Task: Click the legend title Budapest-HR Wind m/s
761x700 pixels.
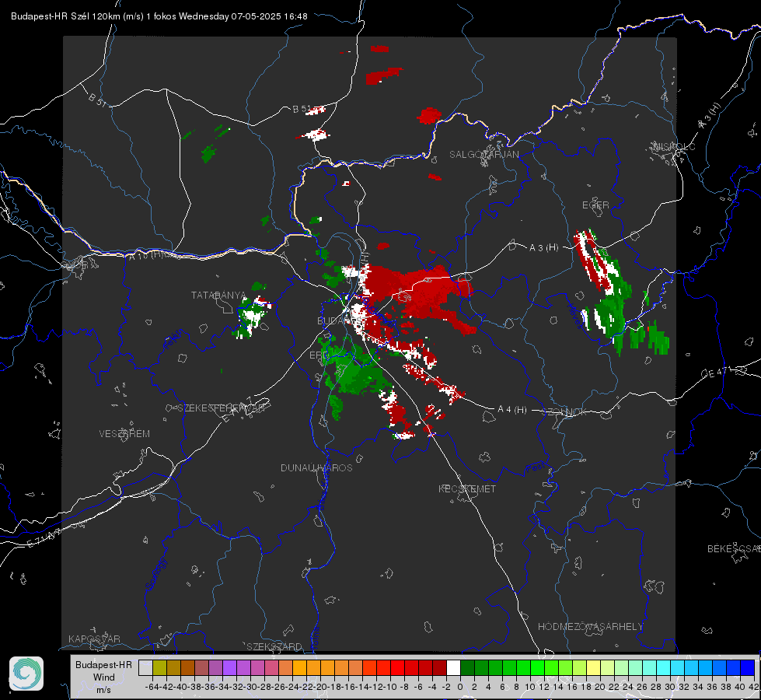Action: (104, 677)
